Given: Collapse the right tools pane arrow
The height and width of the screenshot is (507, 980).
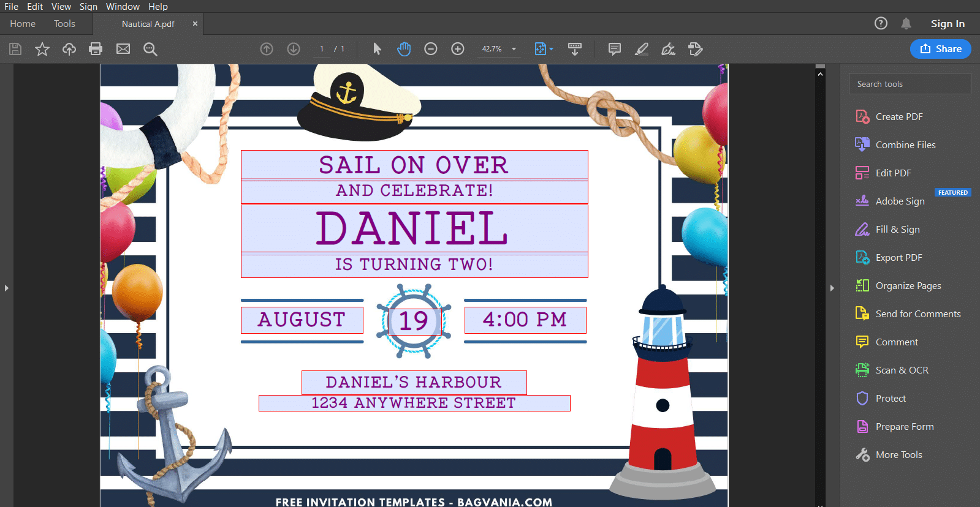Looking at the screenshot, I should click(x=832, y=288).
